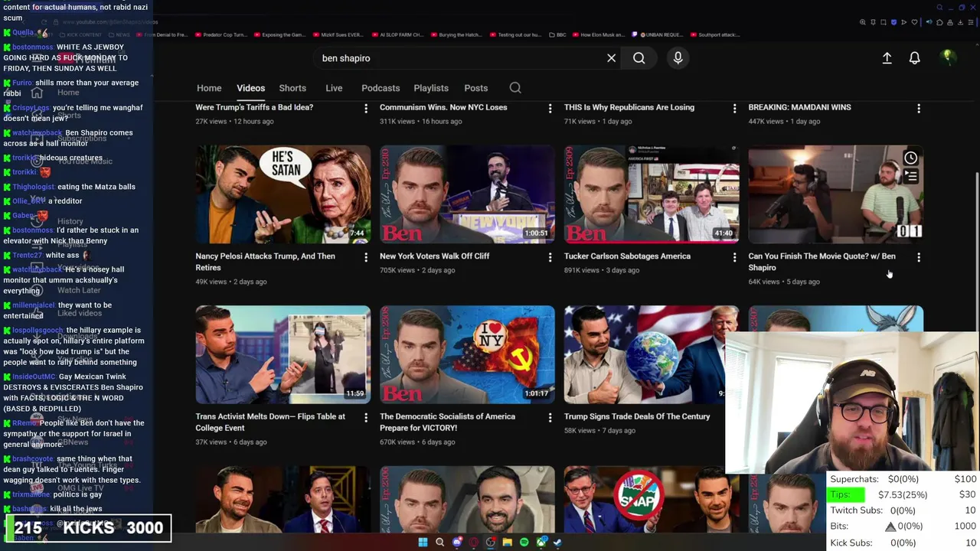This screenshot has width=980, height=551.
Task: Open options menu for 'Tucker Carlson Sabotages America'
Action: pos(734,257)
